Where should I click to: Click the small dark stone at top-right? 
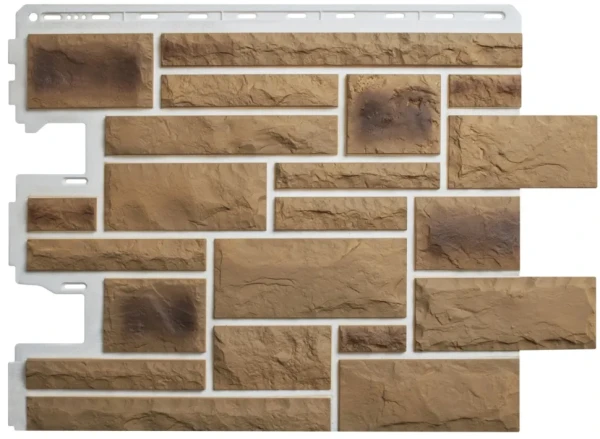click(484, 91)
